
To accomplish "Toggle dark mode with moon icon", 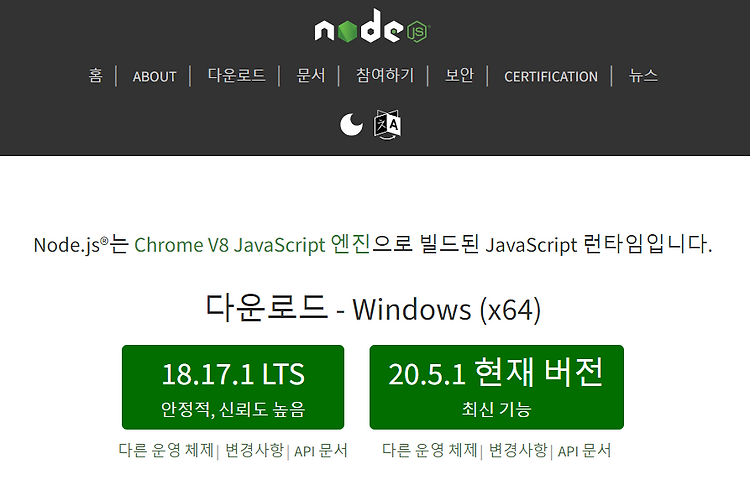I will click(352, 125).
